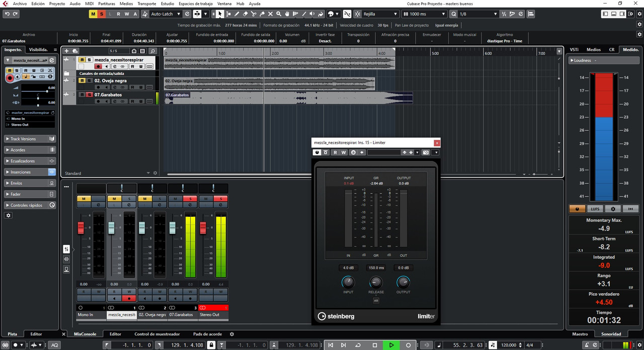This screenshot has height=350, width=644.
Task: Click the Add Track plus icon
Action: (x=66, y=51)
